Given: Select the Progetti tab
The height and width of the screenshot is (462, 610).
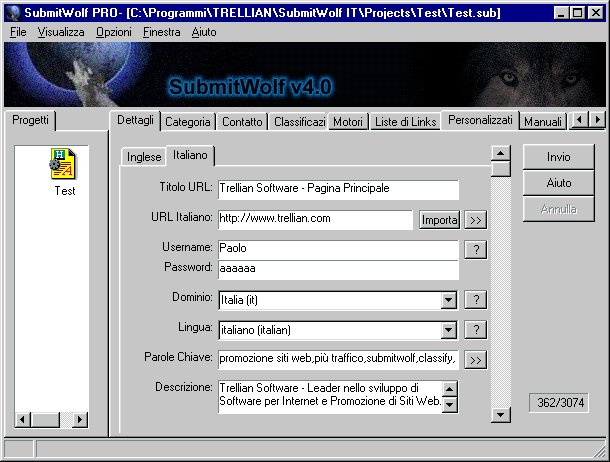Looking at the screenshot, I should point(30,120).
